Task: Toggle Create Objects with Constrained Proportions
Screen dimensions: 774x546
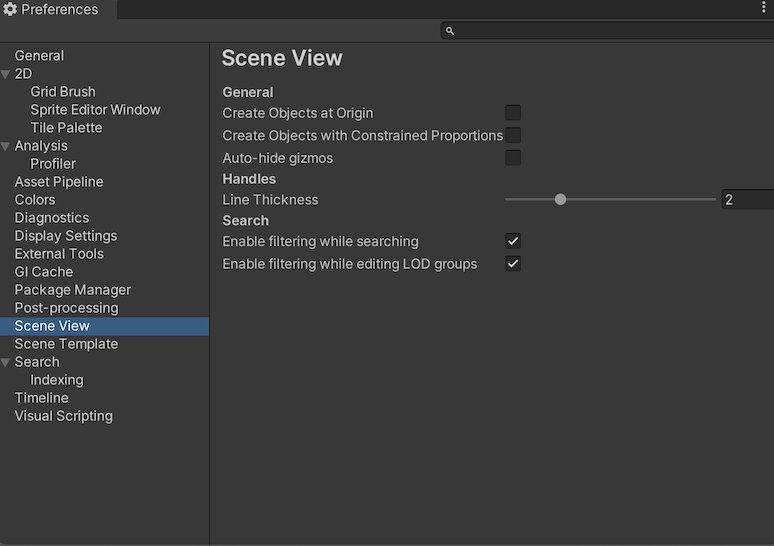Action: click(513, 135)
